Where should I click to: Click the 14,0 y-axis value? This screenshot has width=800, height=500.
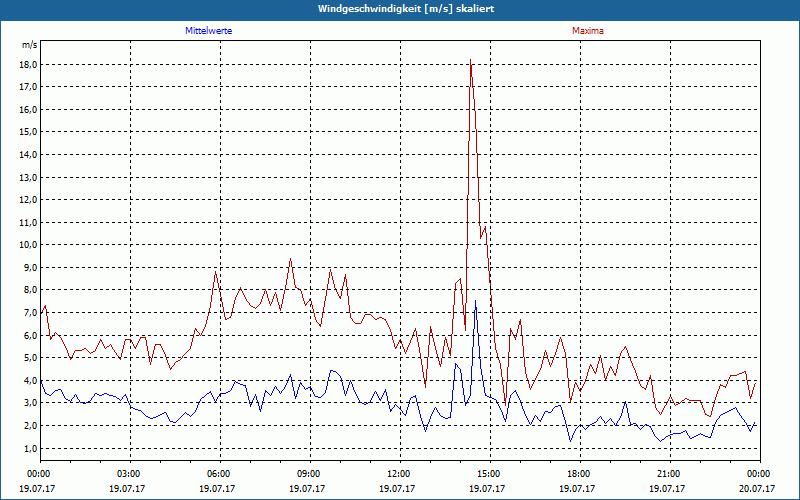coord(29,155)
